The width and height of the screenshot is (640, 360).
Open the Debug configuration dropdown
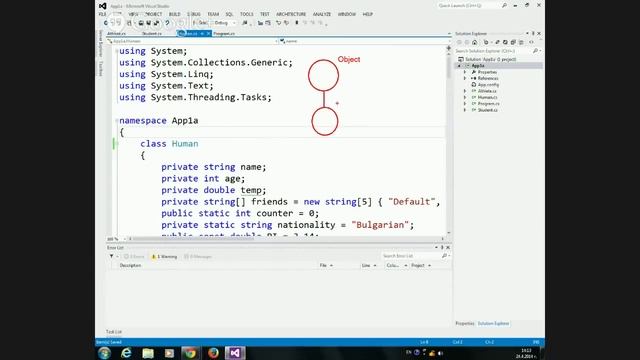[x=224, y=23]
